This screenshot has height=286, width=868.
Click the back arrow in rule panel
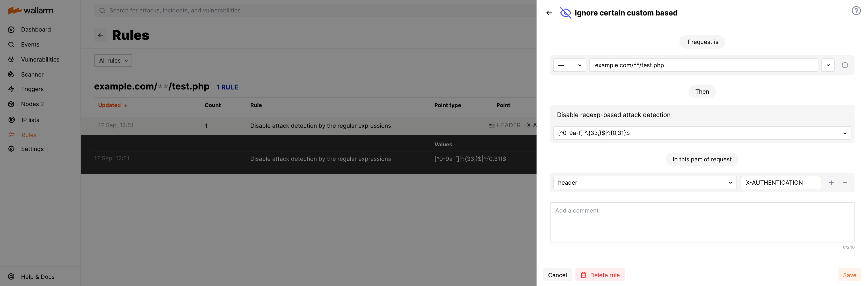(x=549, y=13)
